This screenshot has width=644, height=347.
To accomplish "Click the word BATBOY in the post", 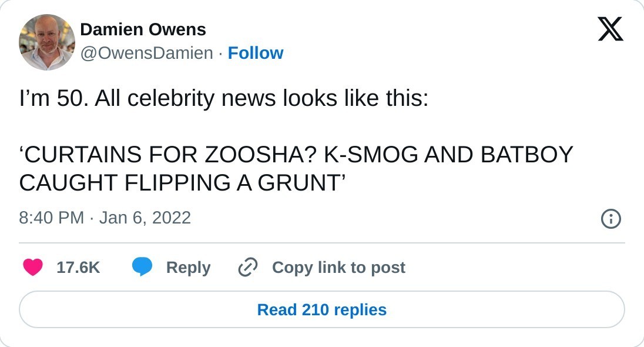I will pos(526,155).
